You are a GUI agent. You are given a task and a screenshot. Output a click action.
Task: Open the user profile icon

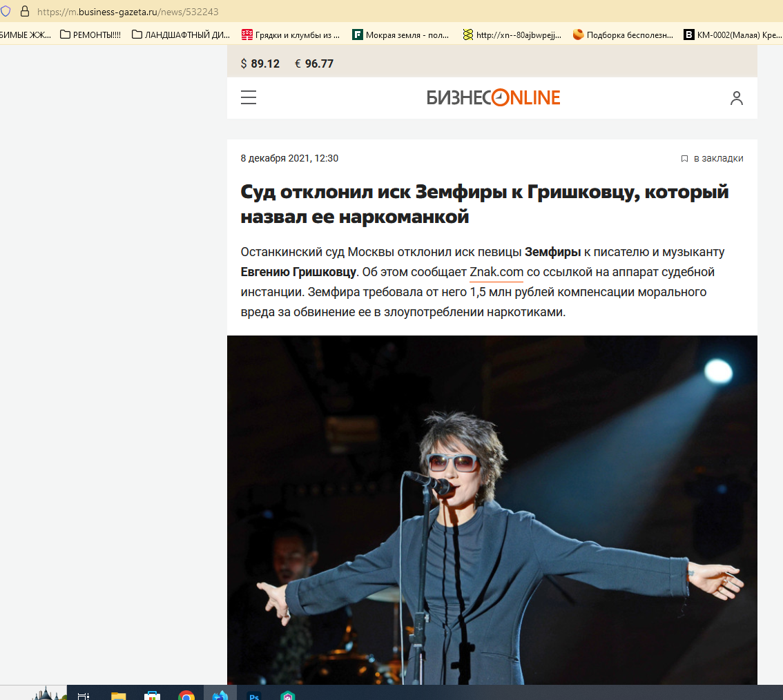click(x=736, y=98)
